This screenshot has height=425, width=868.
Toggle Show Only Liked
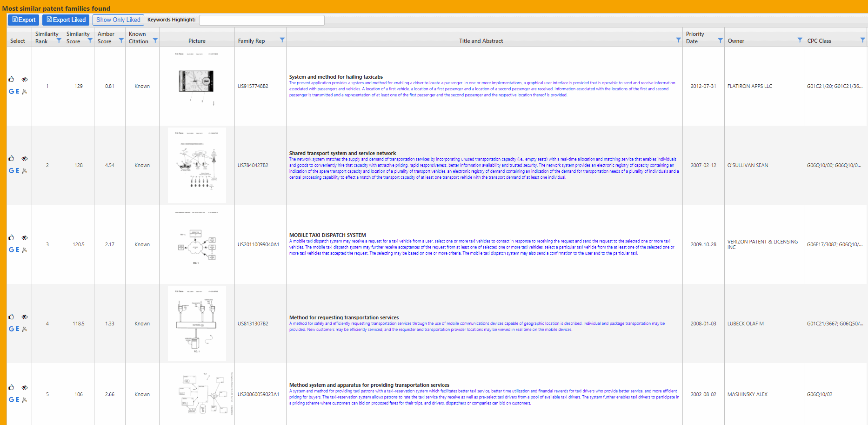tap(118, 20)
